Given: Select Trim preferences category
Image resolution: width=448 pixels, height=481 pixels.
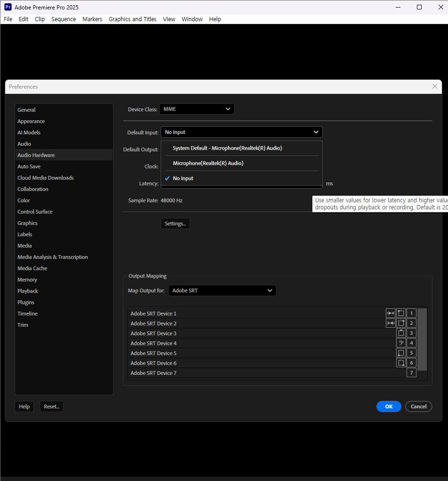Looking at the screenshot, I should 64,325.
